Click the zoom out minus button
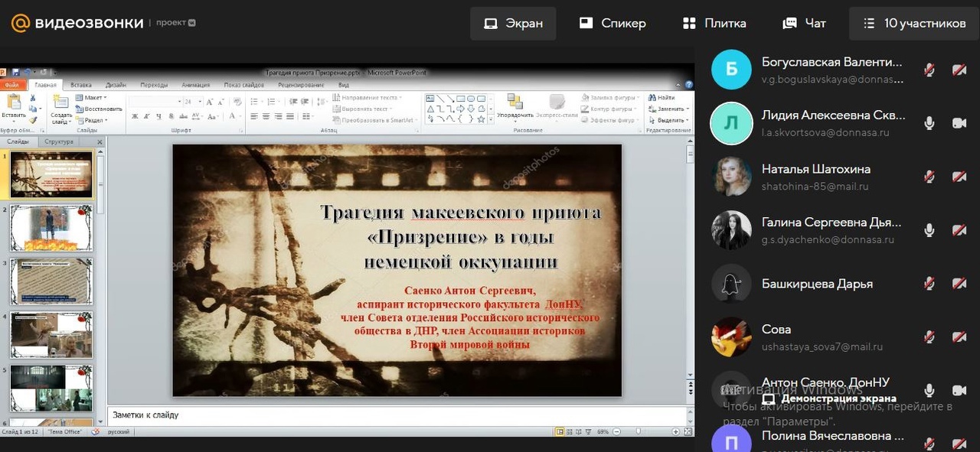 click(x=616, y=431)
